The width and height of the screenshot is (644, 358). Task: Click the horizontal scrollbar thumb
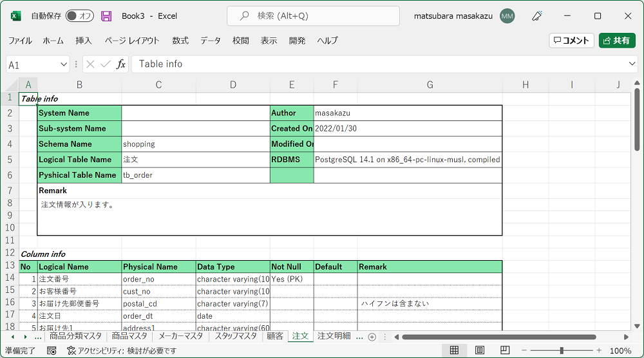499,337
